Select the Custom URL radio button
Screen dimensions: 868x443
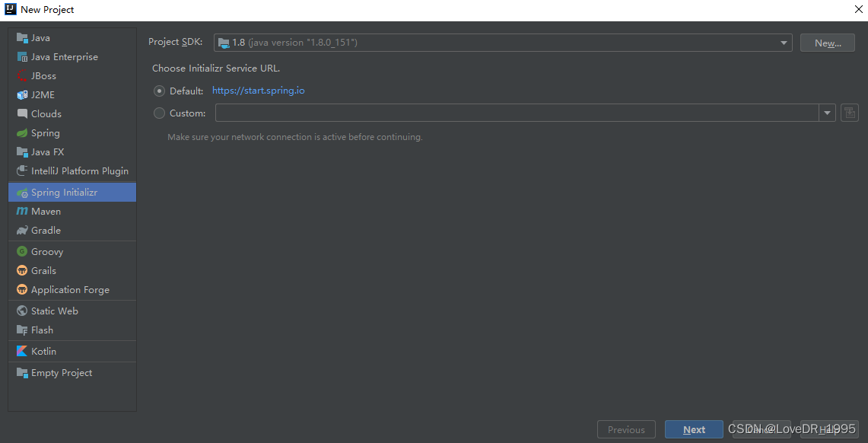tap(160, 113)
